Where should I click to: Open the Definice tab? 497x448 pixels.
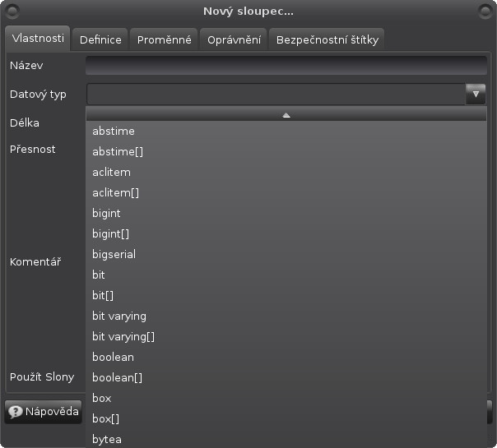pyautogui.click(x=100, y=40)
